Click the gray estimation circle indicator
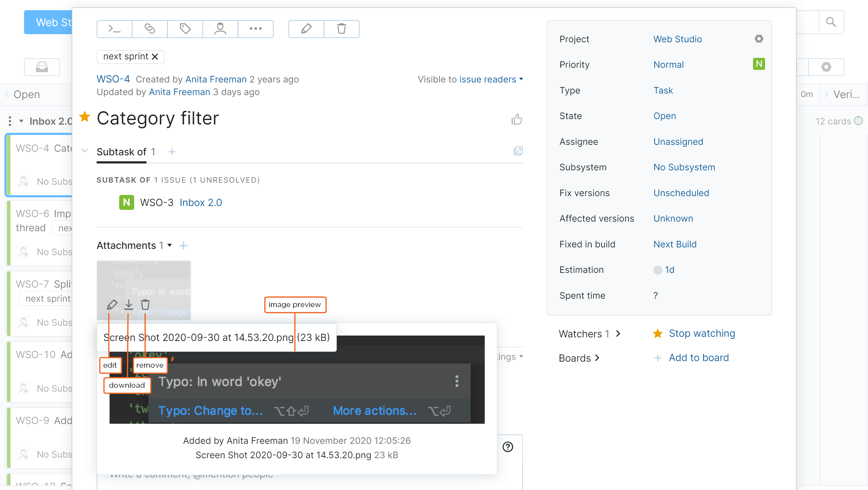868x490 pixels. coord(657,270)
